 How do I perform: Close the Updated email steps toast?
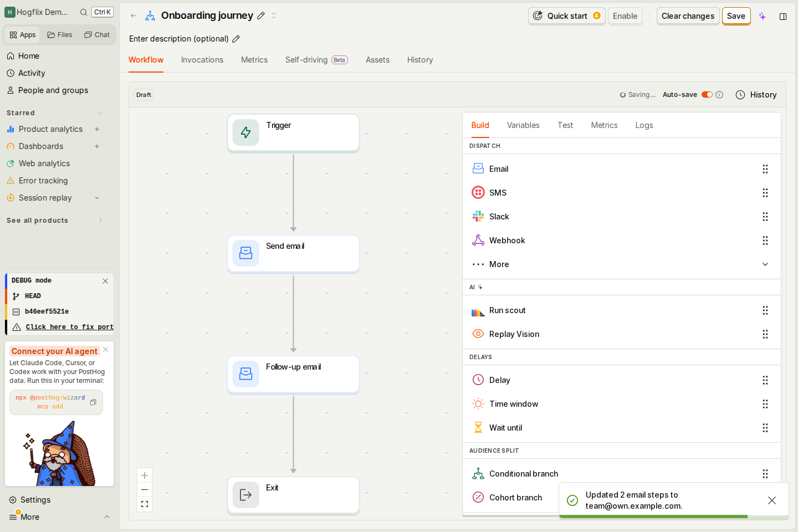click(772, 500)
